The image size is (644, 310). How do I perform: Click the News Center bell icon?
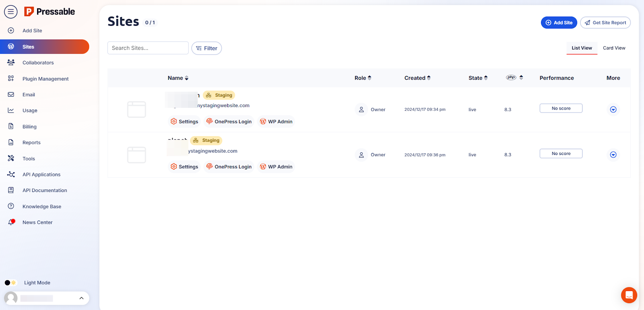11,222
